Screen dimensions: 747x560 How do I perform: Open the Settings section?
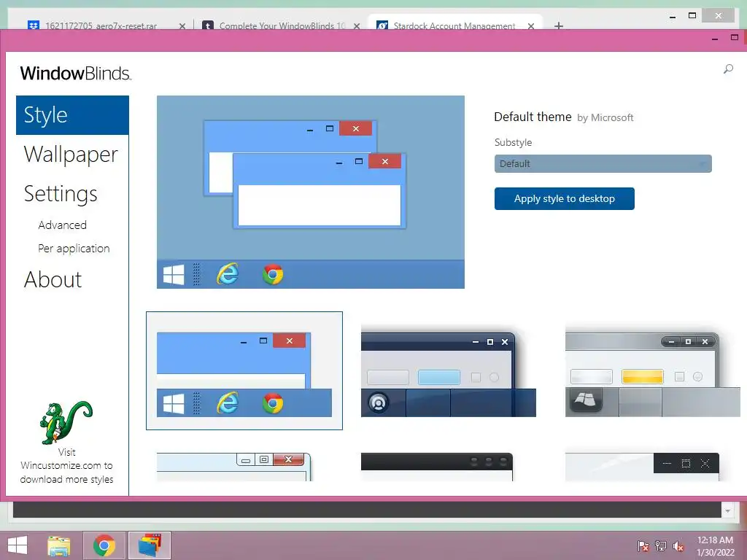pos(61,194)
